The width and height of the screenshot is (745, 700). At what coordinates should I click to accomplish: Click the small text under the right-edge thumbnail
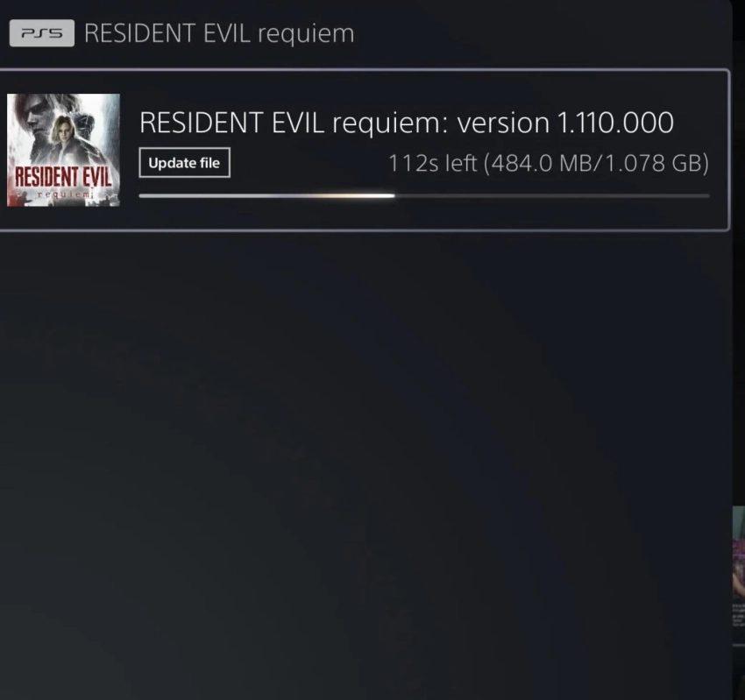[x=738, y=616]
